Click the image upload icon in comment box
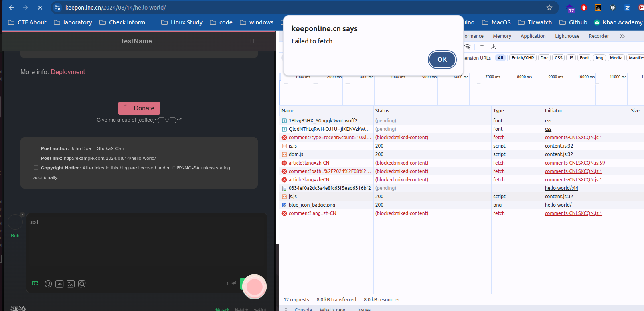Screen dimensions: 644x311 (x=71, y=284)
